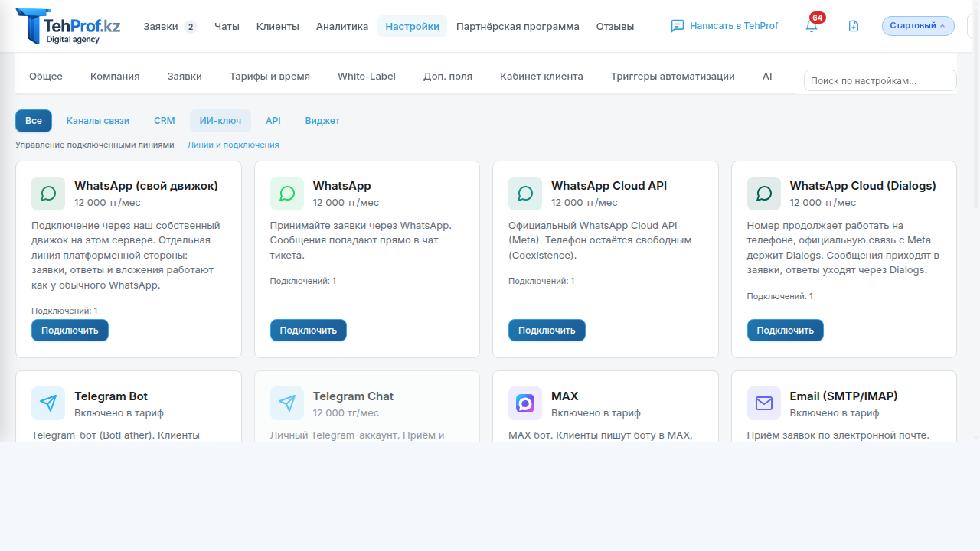Click 12 000 тг/мес under Telegram Chat
980x551 pixels.
[346, 413]
